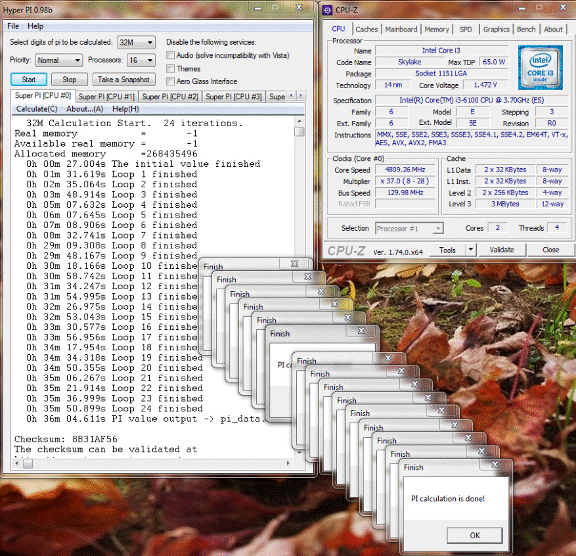Screen dimensions: 576x556
Task: Click the horizontal scrollbar left arrow
Action: pos(17,464)
